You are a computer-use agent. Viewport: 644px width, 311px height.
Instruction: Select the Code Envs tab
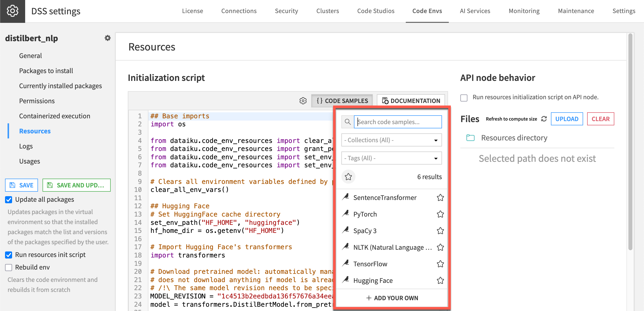pos(427,11)
